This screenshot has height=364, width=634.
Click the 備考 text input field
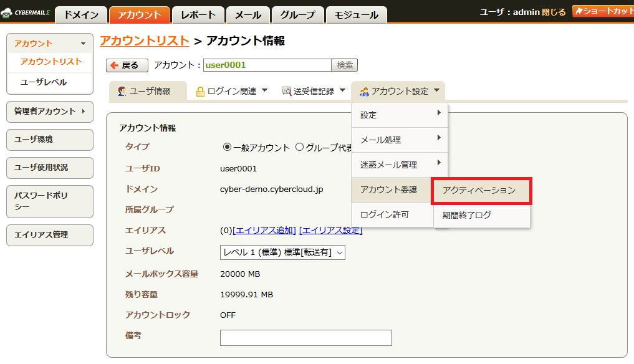[305, 338]
